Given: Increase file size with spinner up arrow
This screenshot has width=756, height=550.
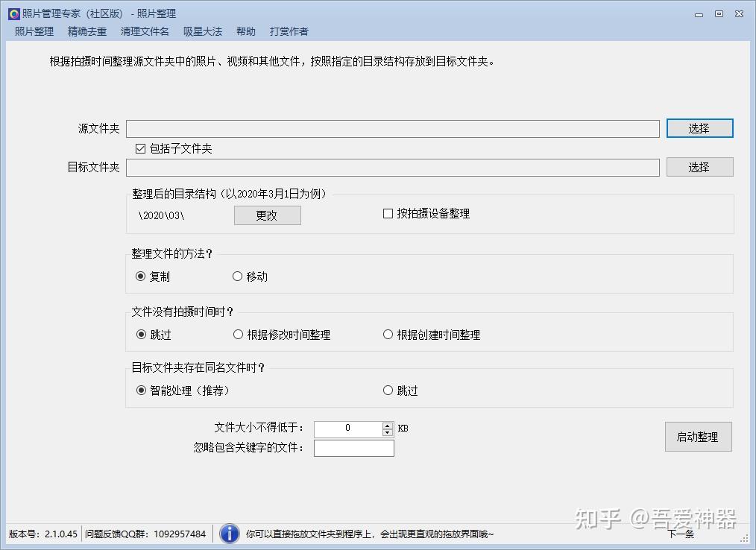Looking at the screenshot, I should point(388,425).
